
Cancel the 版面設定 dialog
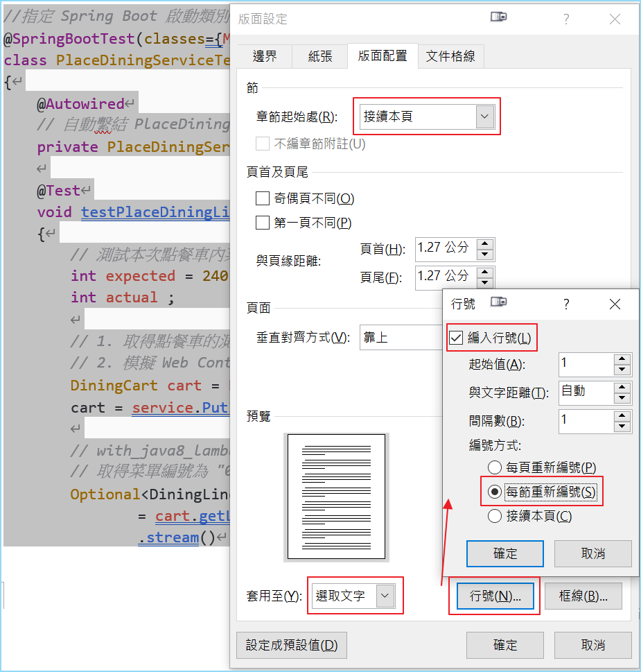592,645
